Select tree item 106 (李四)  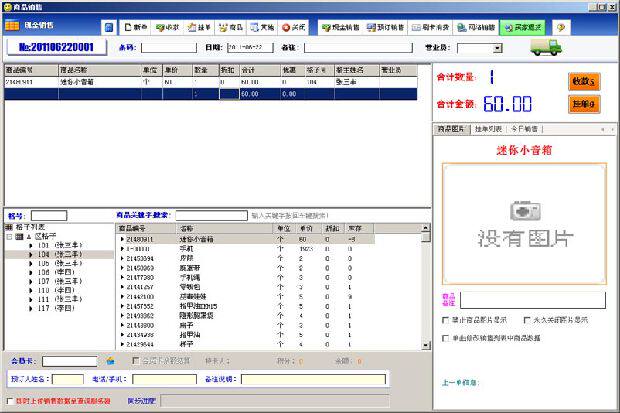click(x=56, y=273)
